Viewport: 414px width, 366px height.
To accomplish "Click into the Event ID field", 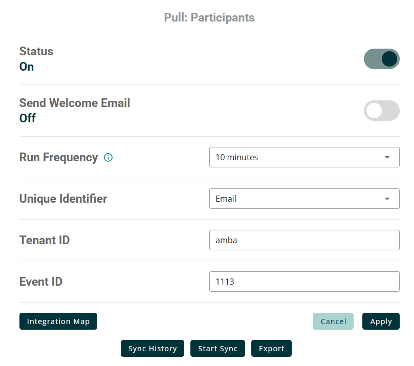I will pyautogui.click(x=304, y=281).
